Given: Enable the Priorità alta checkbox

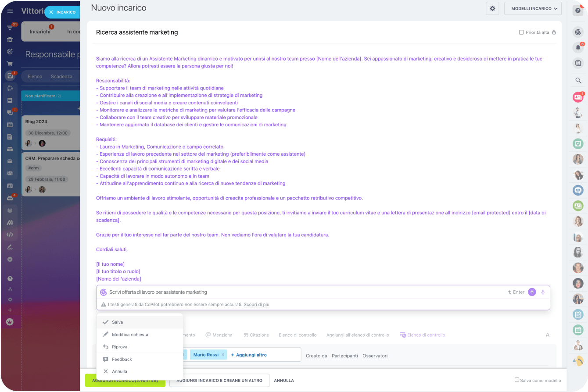Looking at the screenshot, I should pyautogui.click(x=521, y=32).
